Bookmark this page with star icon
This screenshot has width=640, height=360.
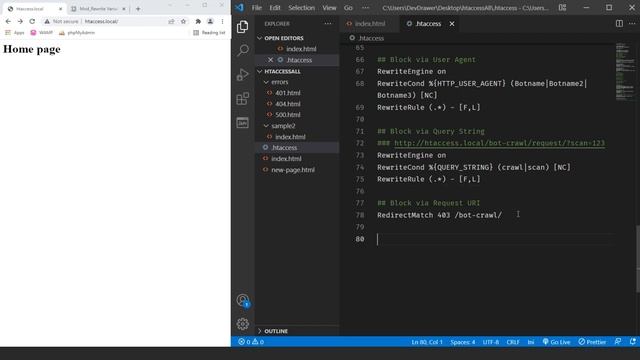click(x=183, y=21)
